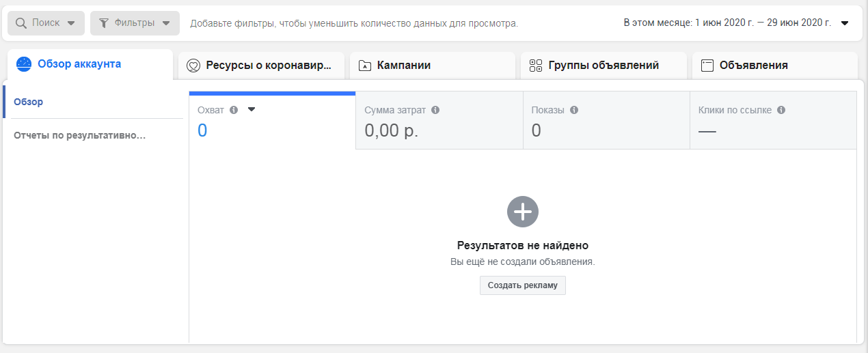
Task: Click the heart icon on coronavirus resources tab
Action: coord(193,66)
